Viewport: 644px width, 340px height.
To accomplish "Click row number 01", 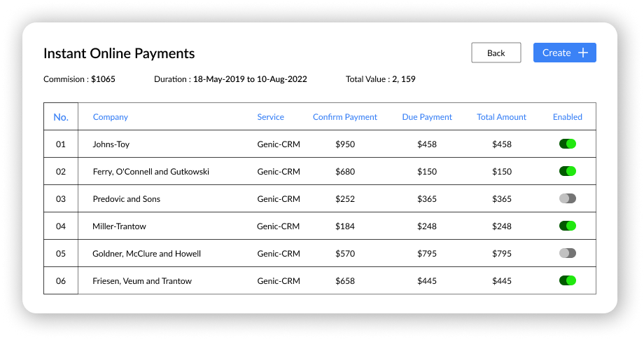I will (x=61, y=144).
